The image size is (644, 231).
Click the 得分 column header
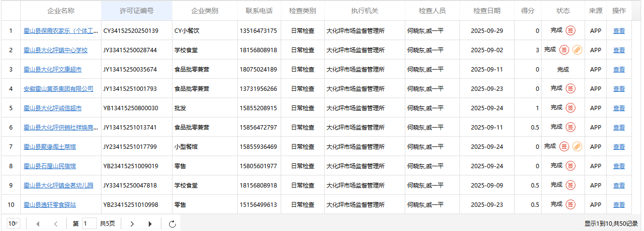click(x=528, y=11)
